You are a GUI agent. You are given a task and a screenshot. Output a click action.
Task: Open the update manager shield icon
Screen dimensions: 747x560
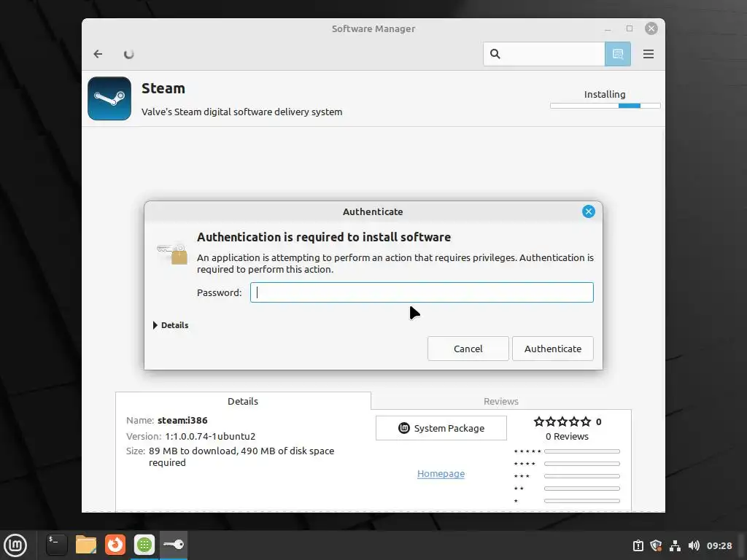(656, 545)
